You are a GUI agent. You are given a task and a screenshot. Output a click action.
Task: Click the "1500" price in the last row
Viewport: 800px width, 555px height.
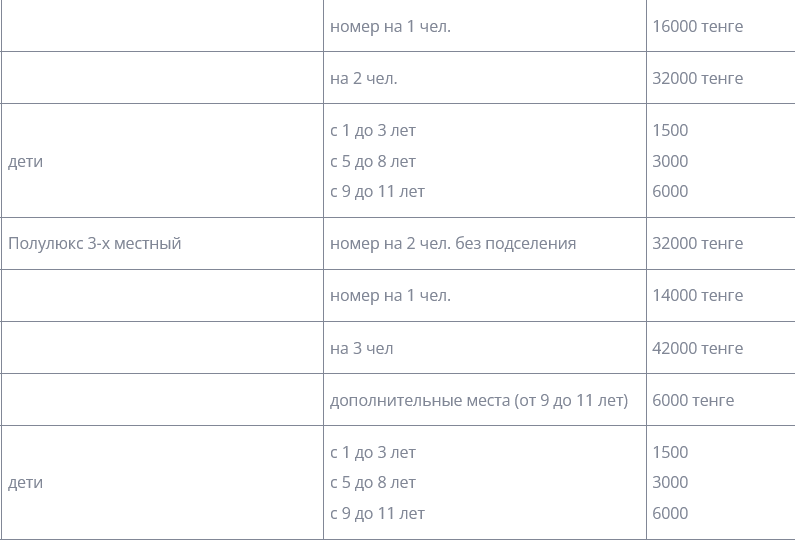[670, 452]
